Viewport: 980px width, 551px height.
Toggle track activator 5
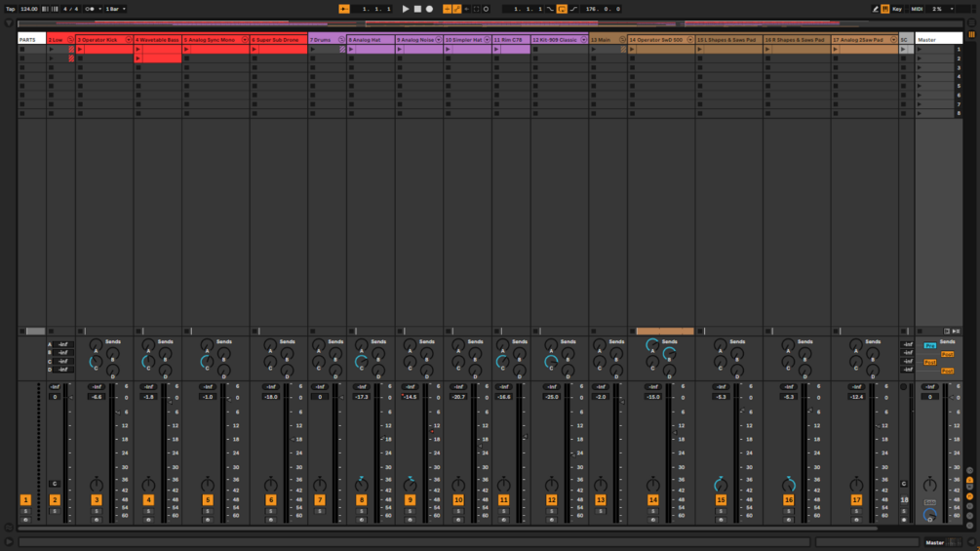coord(208,499)
